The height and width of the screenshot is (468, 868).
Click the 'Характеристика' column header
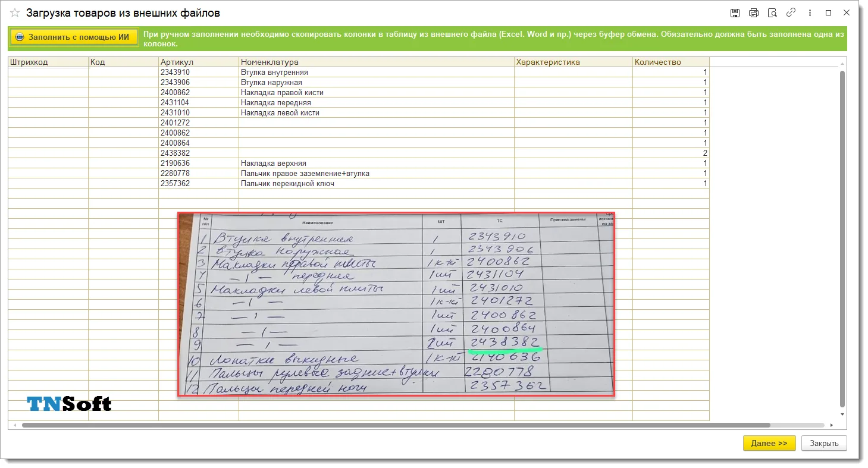pos(574,62)
